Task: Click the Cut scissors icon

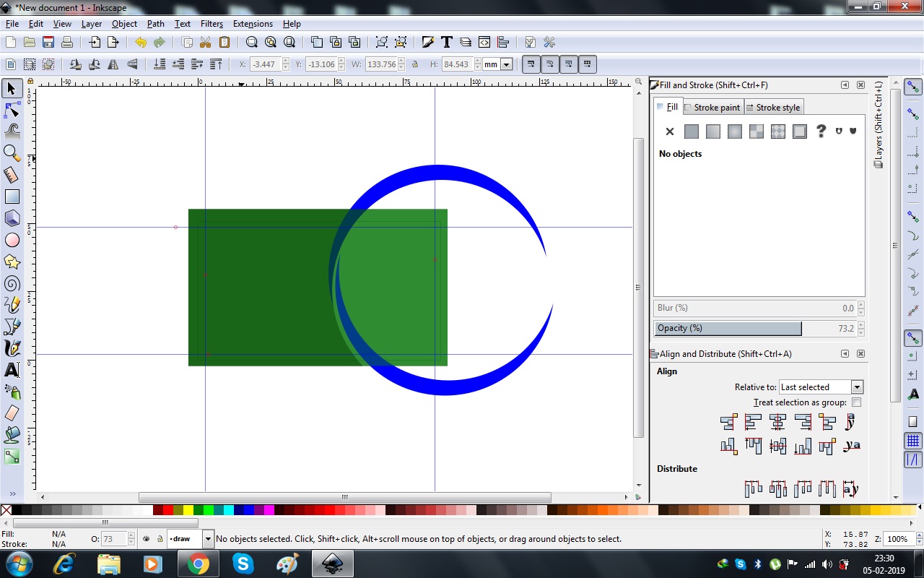Action: tap(205, 43)
